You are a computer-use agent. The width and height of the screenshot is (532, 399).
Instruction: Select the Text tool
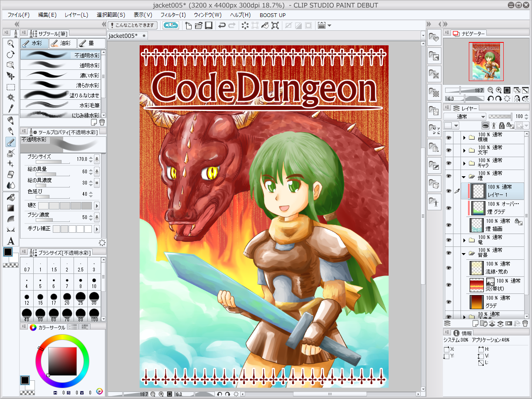(x=11, y=240)
